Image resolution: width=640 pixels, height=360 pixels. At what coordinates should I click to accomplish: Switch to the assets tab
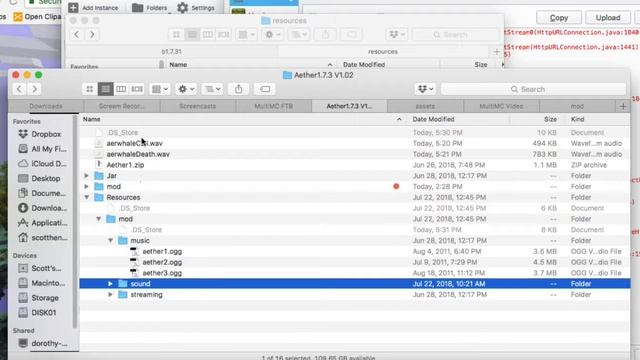point(425,106)
